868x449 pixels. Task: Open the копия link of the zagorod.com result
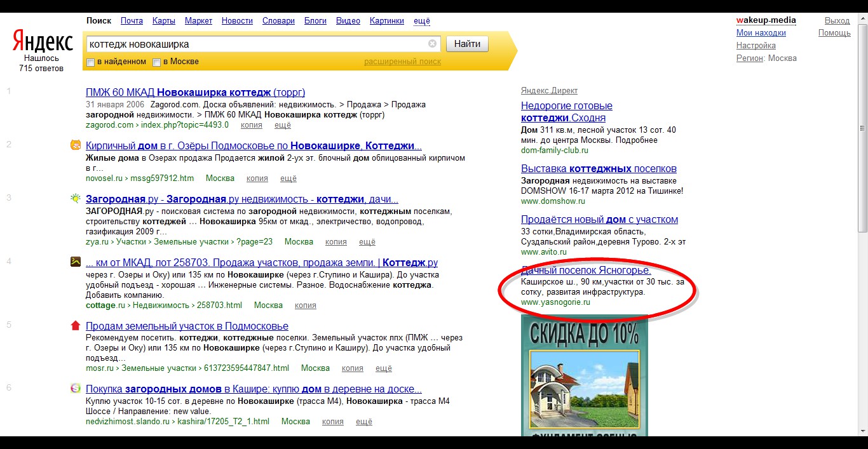(x=252, y=125)
